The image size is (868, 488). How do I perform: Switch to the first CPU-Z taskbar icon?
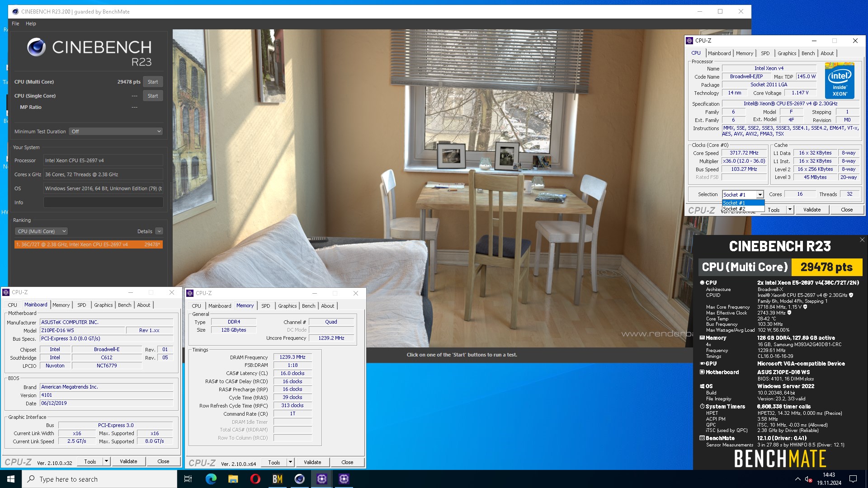point(321,479)
